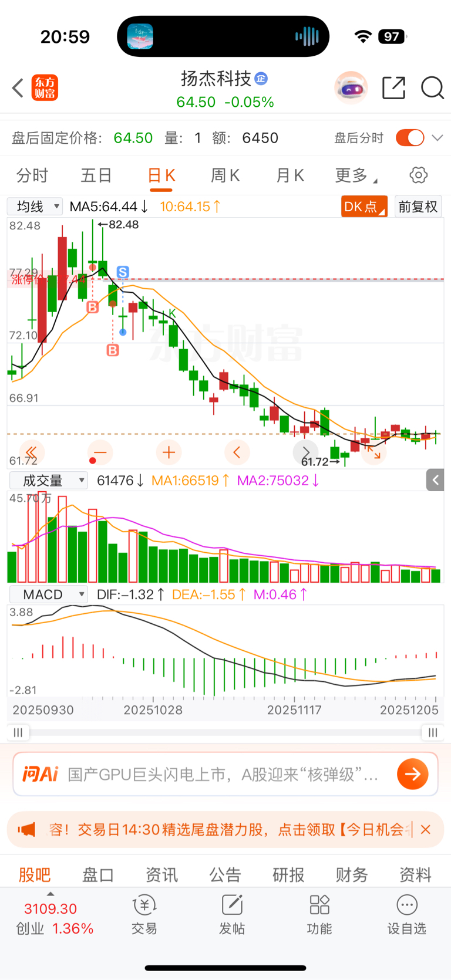Switch 前复权 adjustment mode
The width and height of the screenshot is (451, 980).
coord(418,207)
